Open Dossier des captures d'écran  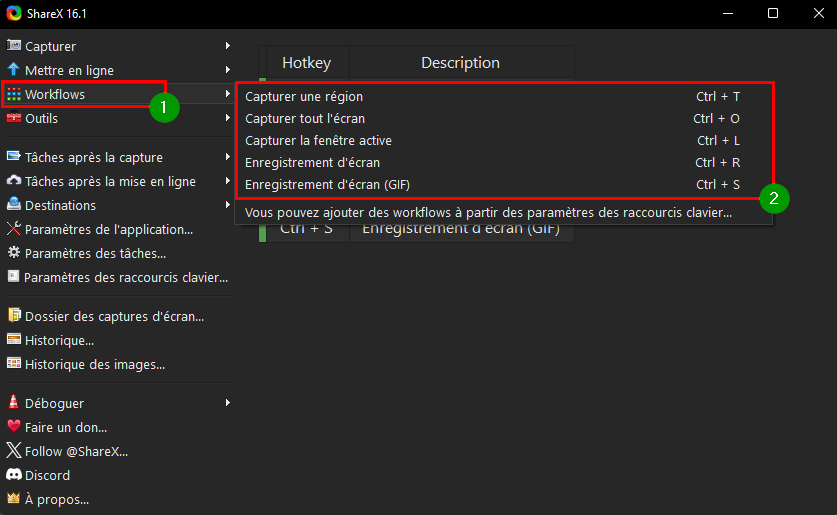pyautogui.click(x=118, y=316)
